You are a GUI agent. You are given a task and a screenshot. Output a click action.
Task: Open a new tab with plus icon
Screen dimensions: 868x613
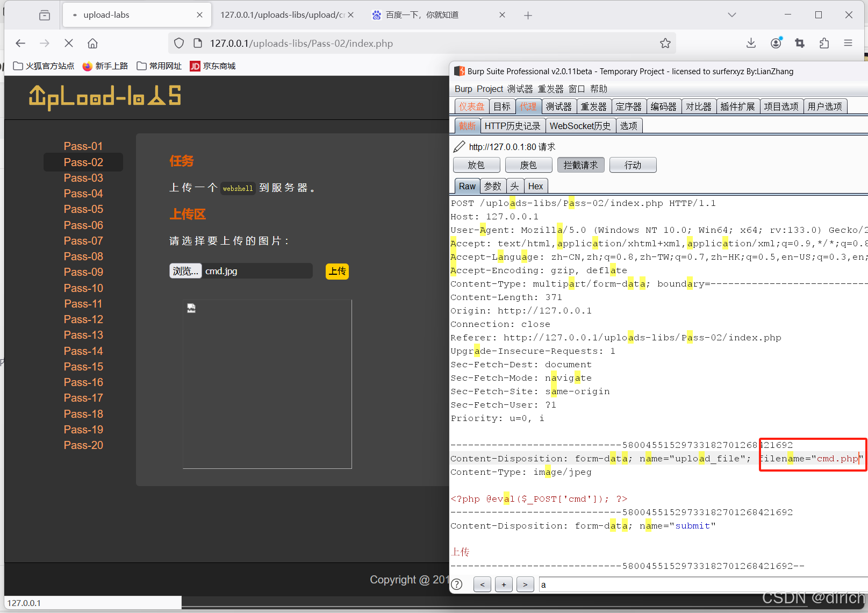point(528,15)
